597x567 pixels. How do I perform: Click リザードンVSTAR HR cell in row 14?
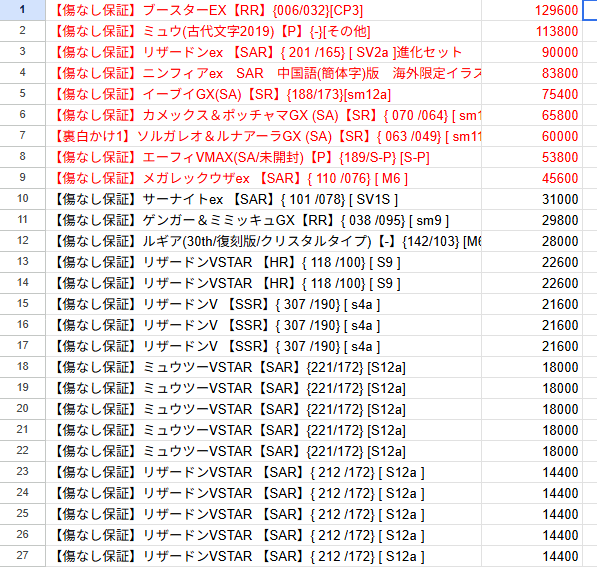point(263,283)
